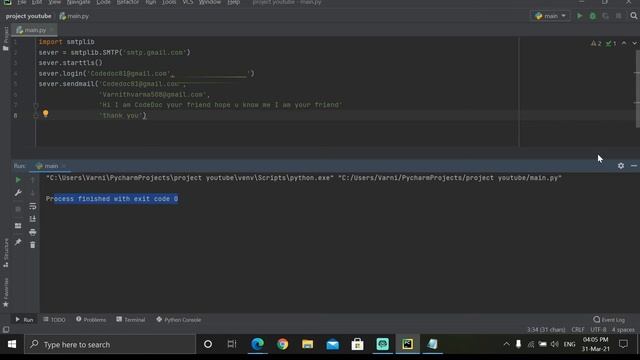The image size is (640, 360).
Task: Open the main run configuration dropdown
Action: pyautogui.click(x=550, y=16)
